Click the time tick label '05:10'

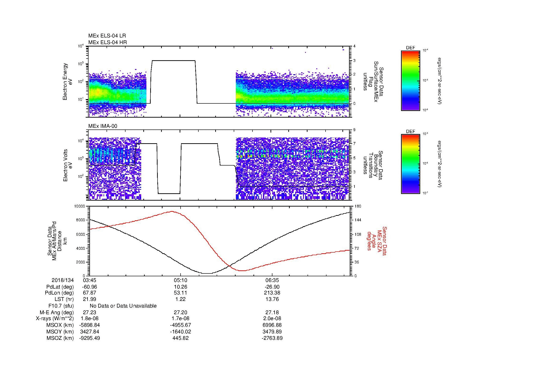(180, 280)
